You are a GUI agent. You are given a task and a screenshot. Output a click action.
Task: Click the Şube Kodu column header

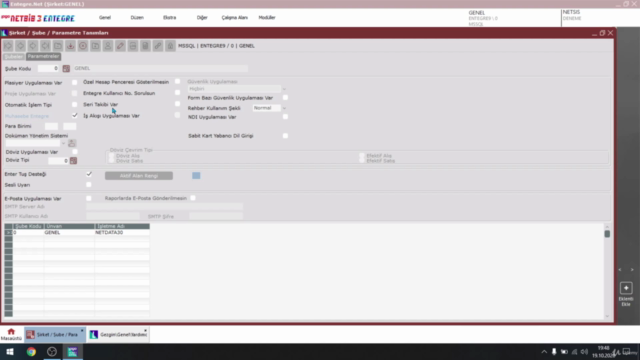point(28,226)
